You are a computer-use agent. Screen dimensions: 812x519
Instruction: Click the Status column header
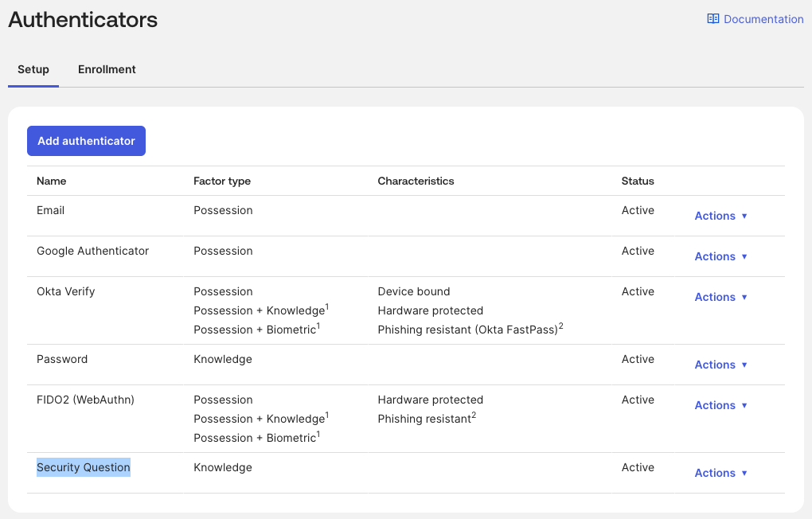(x=638, y=181)
